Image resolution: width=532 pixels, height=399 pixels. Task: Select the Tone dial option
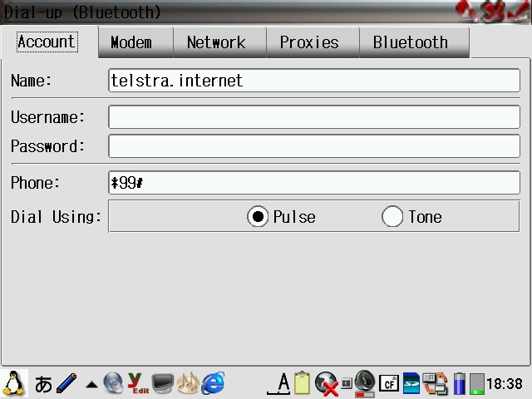392,217
